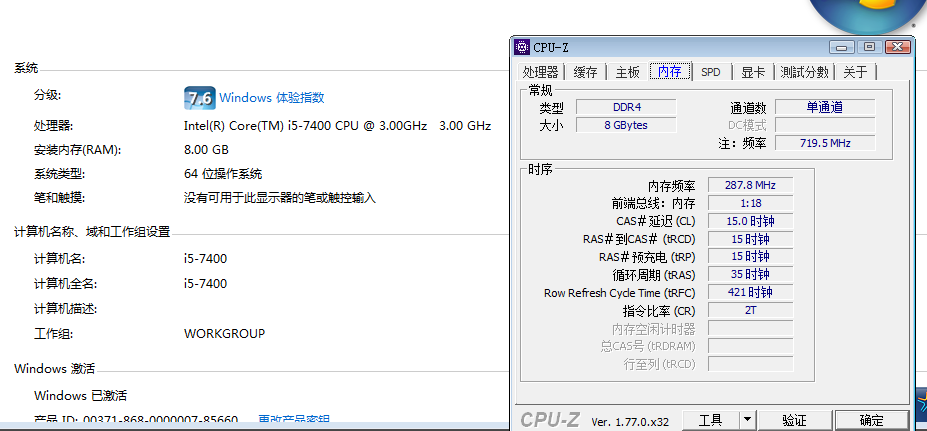Viewport: 927px width, 431px height.
Task: Click the Intel(R) Core(TM) i5-7400 processor text
Action: click(x=338, y=125)
